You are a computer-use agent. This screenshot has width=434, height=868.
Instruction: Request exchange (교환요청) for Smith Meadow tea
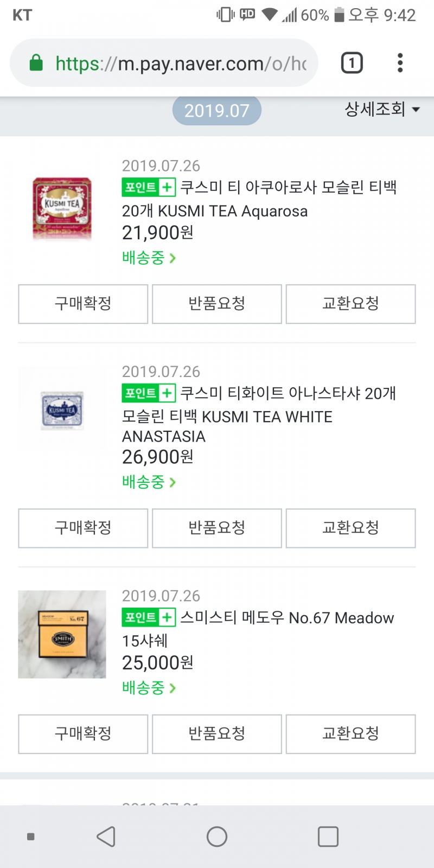[350, 734]
